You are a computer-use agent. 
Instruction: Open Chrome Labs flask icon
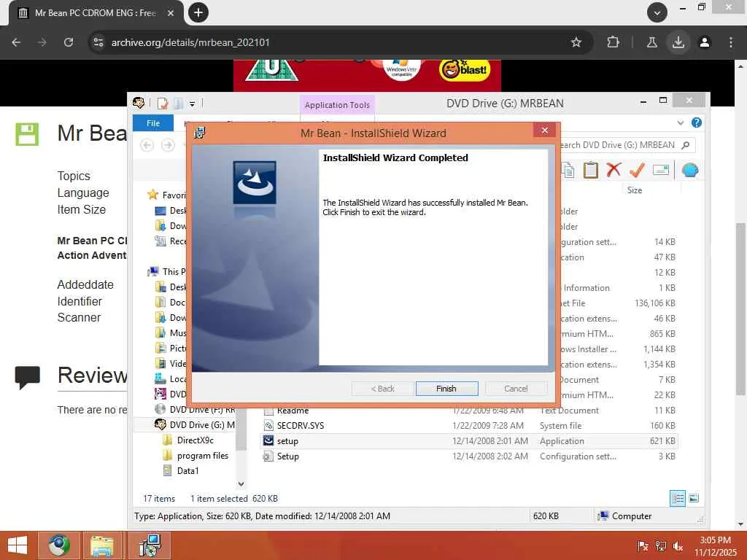(x=651, y=42)
